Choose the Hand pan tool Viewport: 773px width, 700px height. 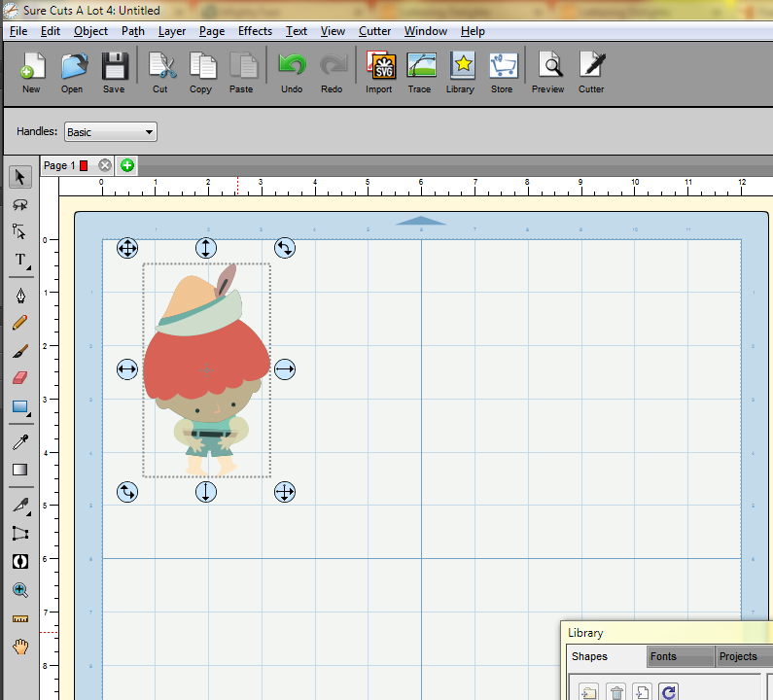tap(20, 646)
